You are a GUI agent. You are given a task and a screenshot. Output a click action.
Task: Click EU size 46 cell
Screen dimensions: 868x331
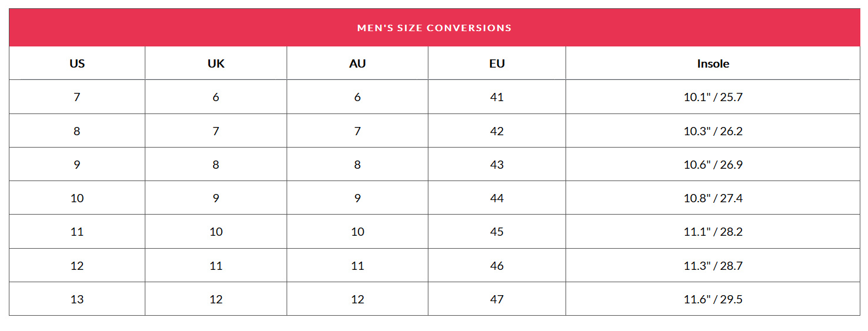(497, 266)
